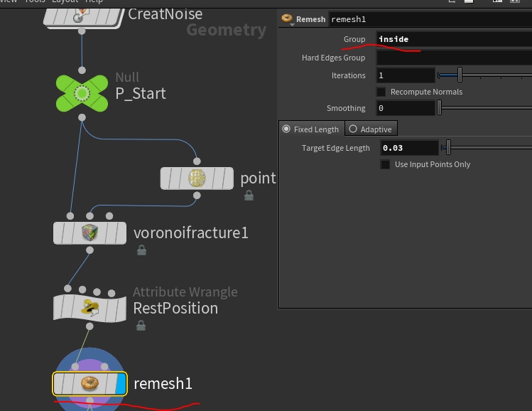Screen dimensions: 532x411
Task: Click the output connector of point node
Action: [x=197, y=196]
